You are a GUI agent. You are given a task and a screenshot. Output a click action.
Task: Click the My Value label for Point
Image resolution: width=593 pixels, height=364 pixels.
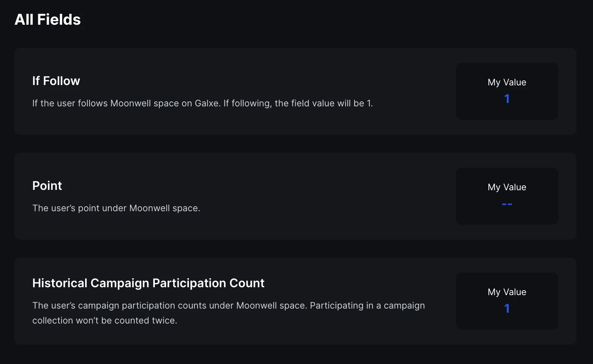pos(507,187)
